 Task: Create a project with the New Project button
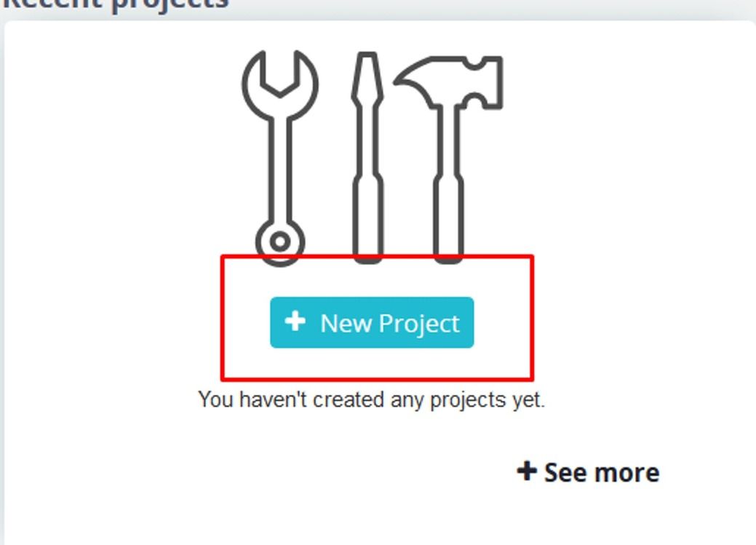[x=372, y=322]
